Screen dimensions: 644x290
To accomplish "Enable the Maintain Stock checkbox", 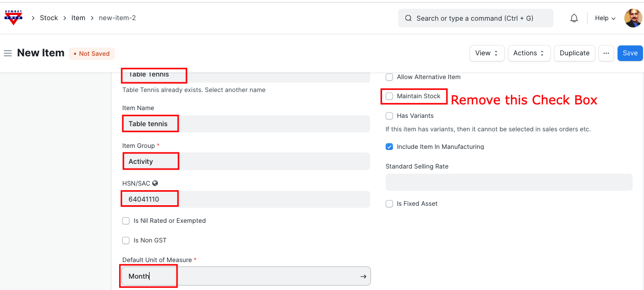I will coord(389,96).
